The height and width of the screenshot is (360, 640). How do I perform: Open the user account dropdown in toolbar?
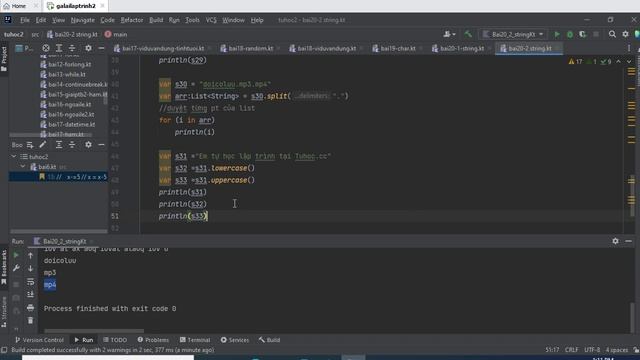449,34
